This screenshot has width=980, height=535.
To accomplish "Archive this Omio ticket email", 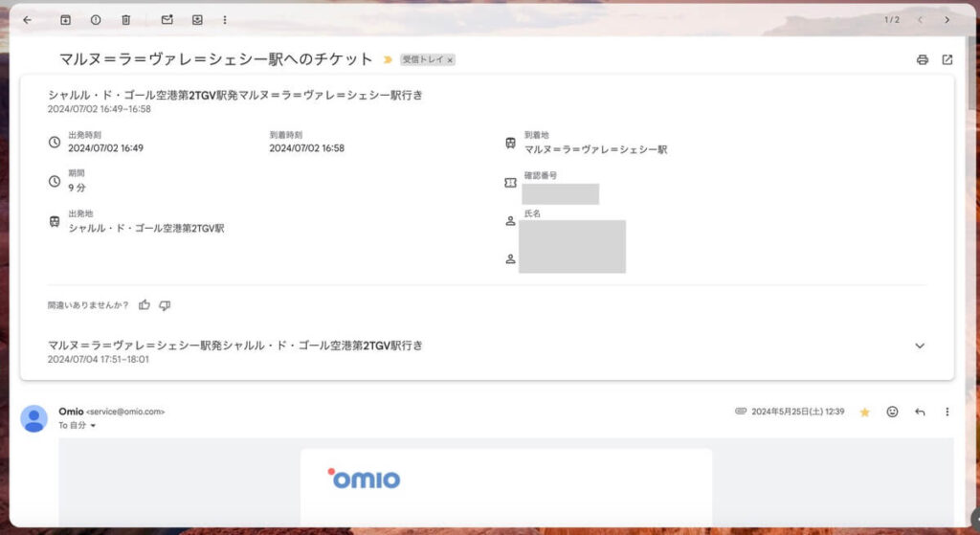I will tap(65, 19).
